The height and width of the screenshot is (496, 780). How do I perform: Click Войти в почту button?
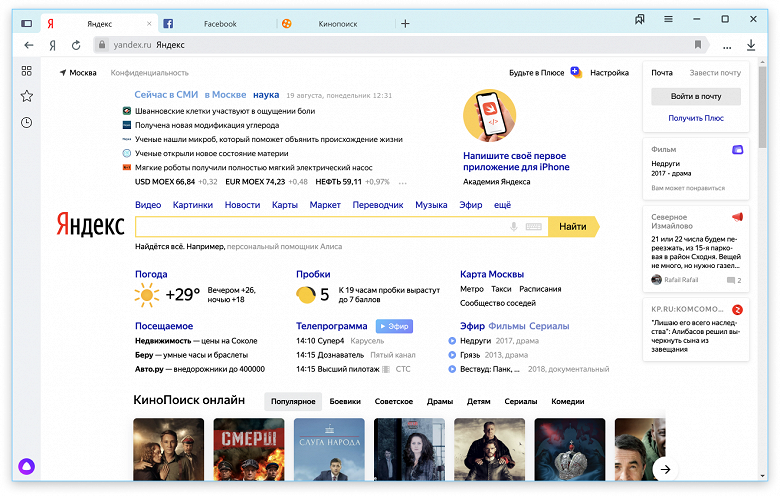pos(696,97)
